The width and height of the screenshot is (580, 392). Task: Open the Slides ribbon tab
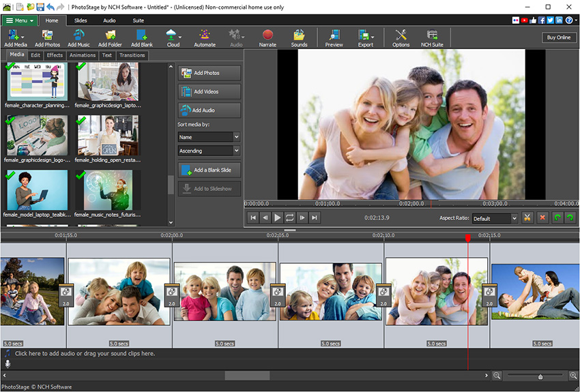click(x=81, y=20)
